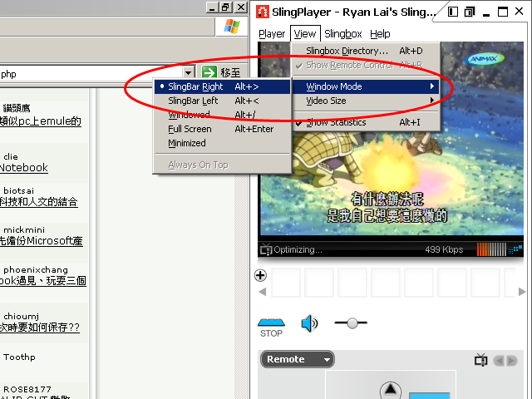Choose Slingbox Directory... menu entry
The width and height of the screenshot is (532, 399).
pos(366,51)
